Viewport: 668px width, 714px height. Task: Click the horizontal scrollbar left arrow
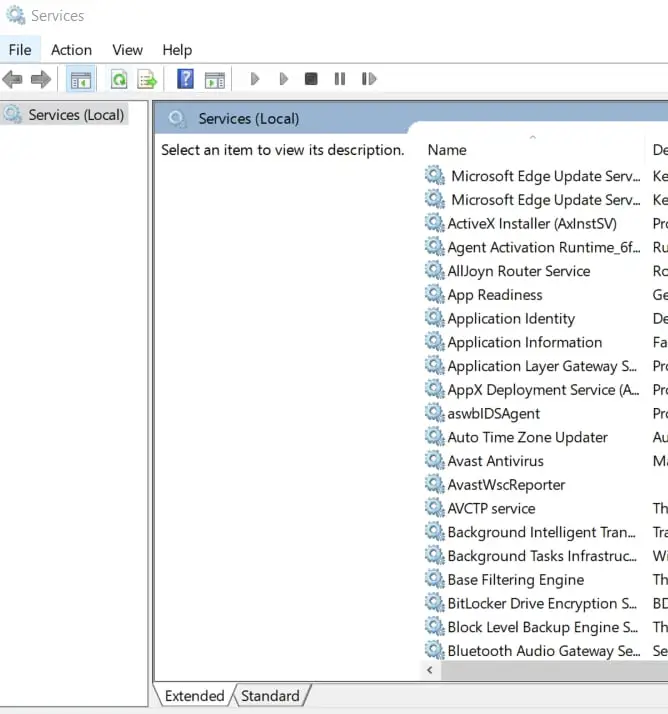(430, 670)
